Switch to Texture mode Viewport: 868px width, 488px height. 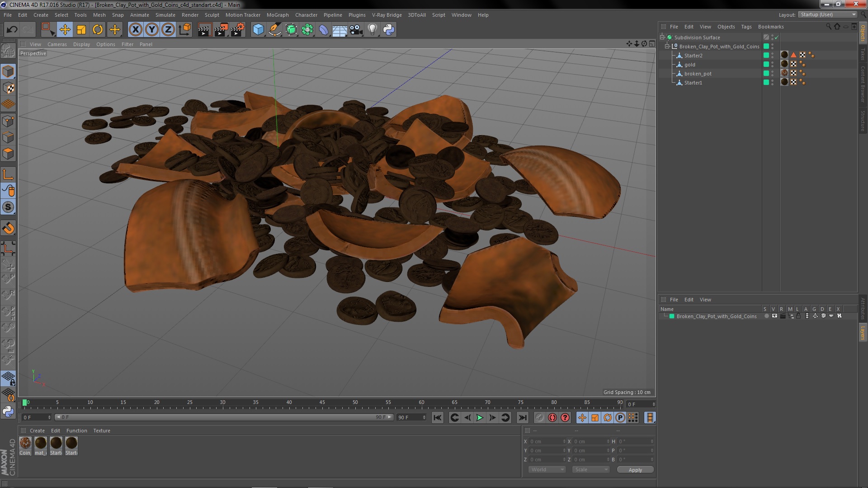(8, 88)
